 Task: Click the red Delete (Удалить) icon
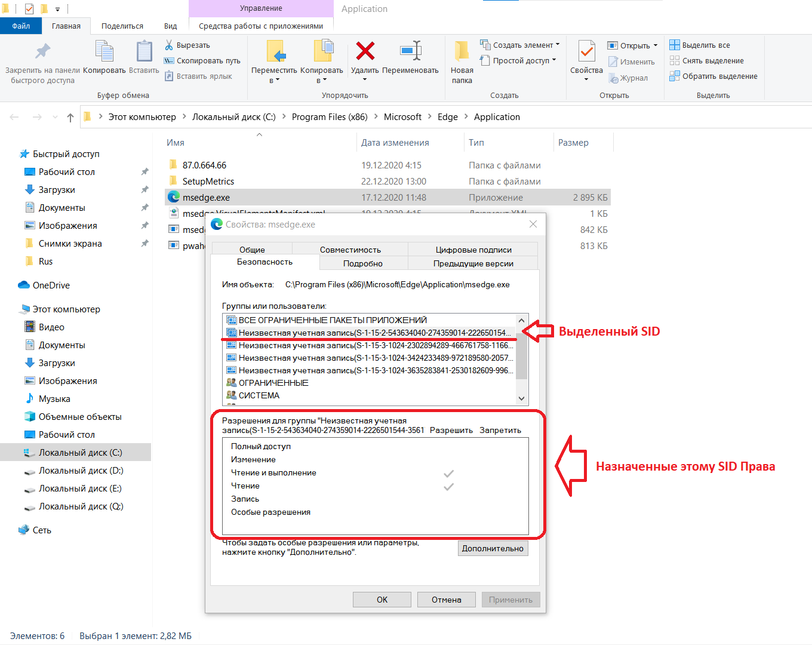365,51
